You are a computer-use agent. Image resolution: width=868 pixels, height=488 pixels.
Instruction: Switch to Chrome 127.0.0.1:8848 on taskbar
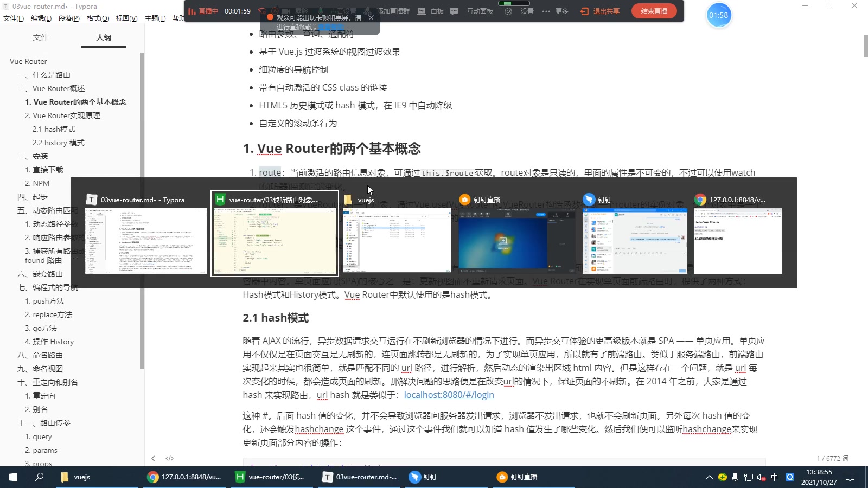coord(184,477)
